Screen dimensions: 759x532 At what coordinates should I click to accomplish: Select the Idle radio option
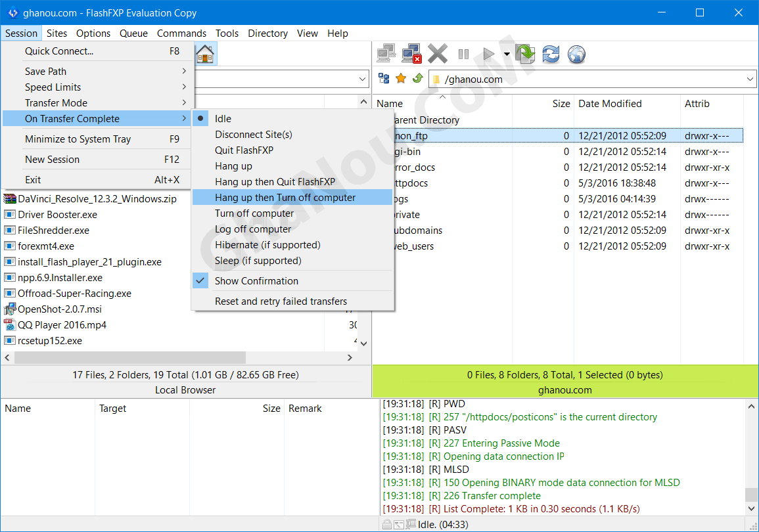292,118
